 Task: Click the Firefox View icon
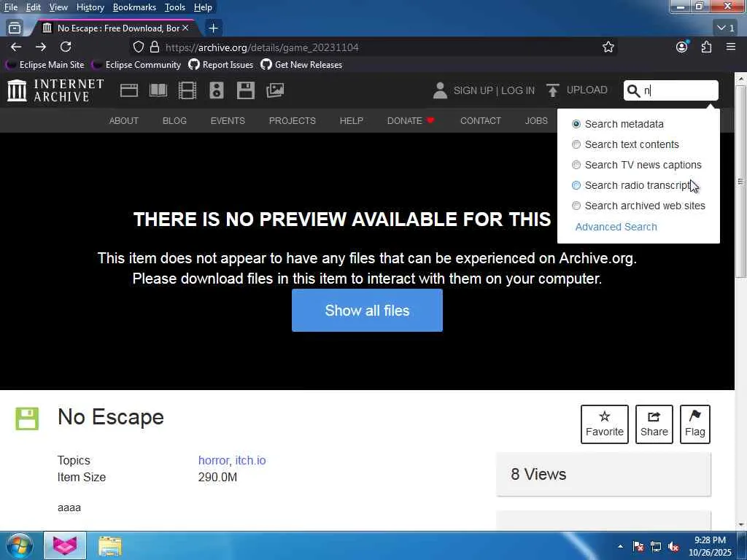click(x=15, y=28)
